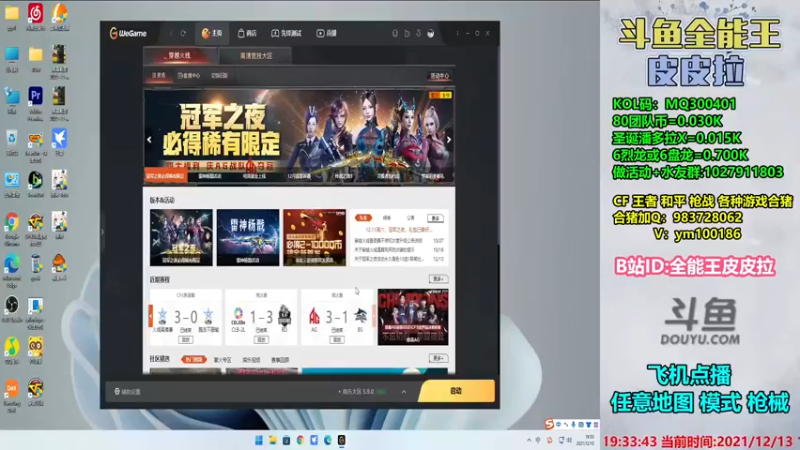Image resolution: width=800 pixels, height=450 pixels.
Task: Click 更多 beside the 近期赛程 heading
Action: pos(438,279)
